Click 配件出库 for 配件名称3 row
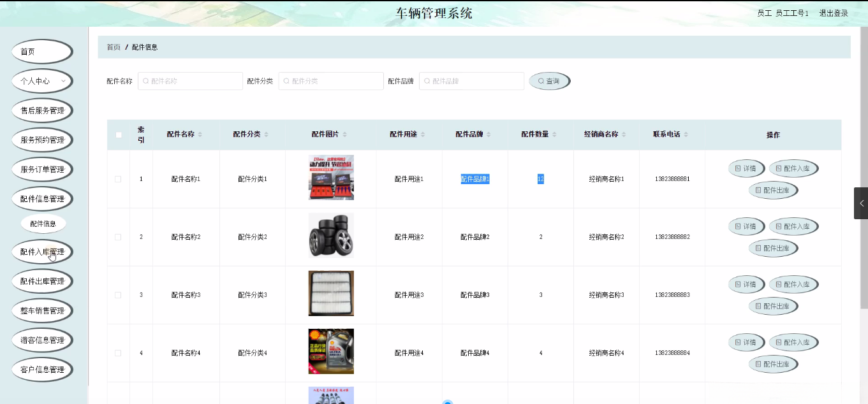Image resolution: width=868 pixels, height=404 pixels. (773, 306)
